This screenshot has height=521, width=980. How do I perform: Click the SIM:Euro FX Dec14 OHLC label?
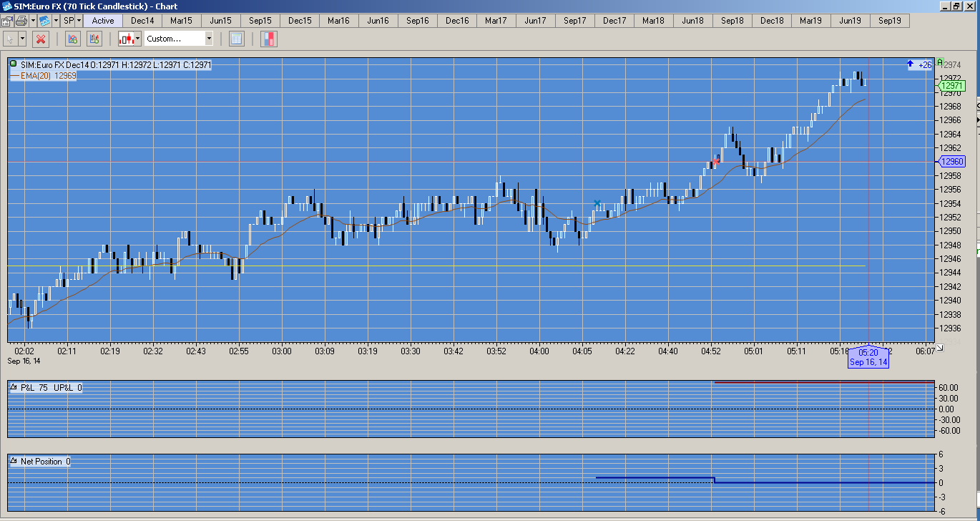coord(116,64)
